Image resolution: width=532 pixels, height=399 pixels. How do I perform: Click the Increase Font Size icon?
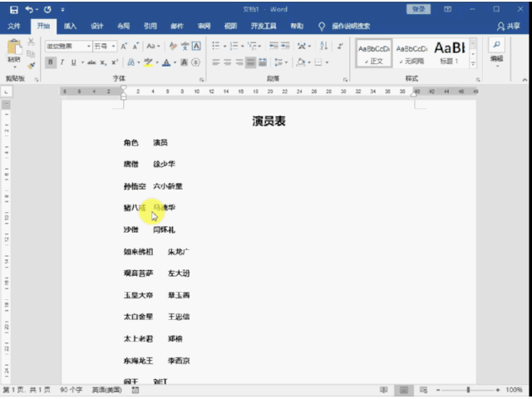click(x=124, y=46)
